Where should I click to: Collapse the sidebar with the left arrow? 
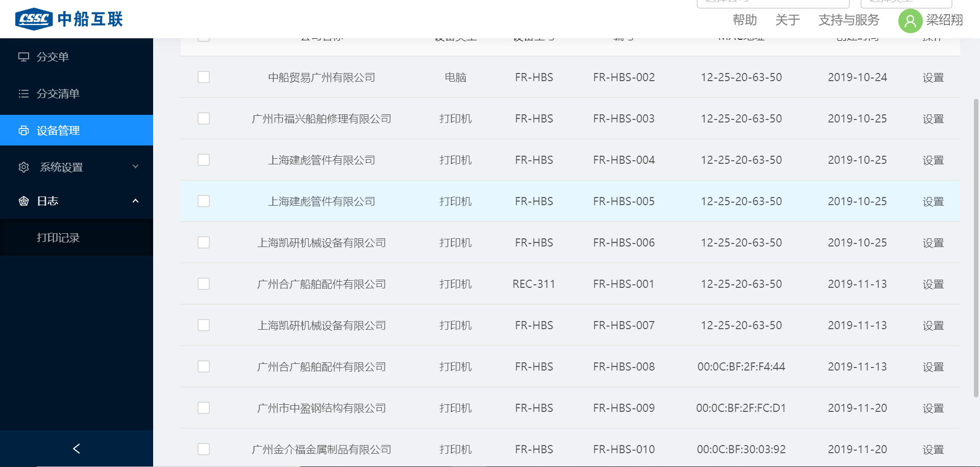click(x=77, y=449)
